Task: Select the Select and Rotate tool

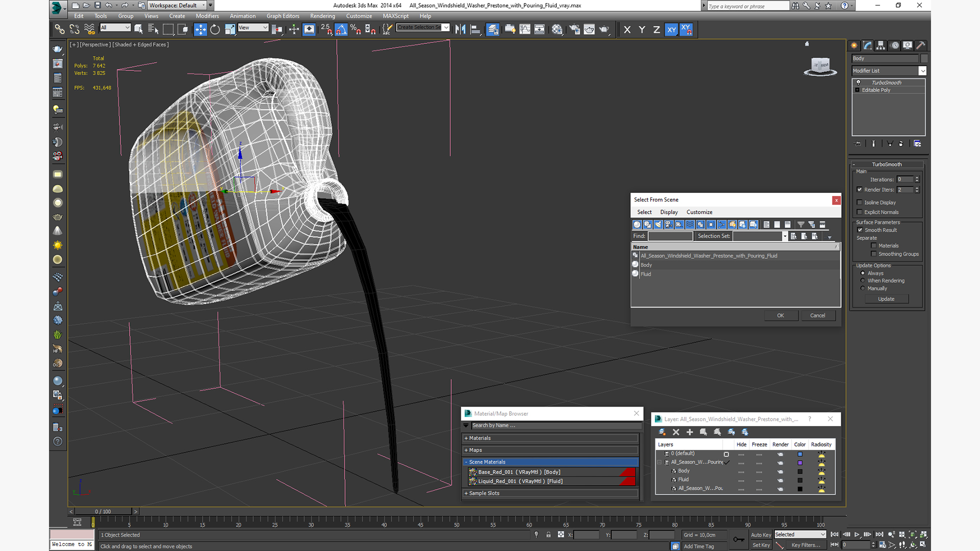Action: 215,30
